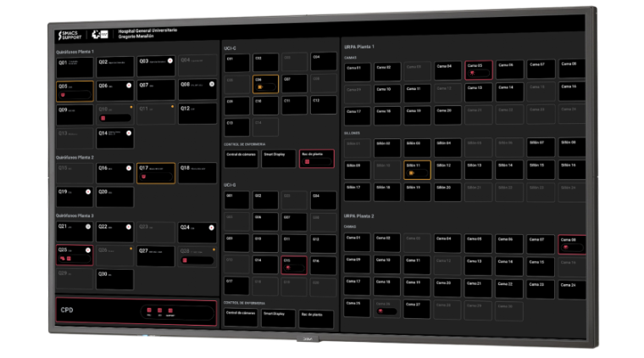The width and height of the screenshot is (644, 358).
Task: Select Cama 01 in URPA Planta 1
Action: coord(357,71)
